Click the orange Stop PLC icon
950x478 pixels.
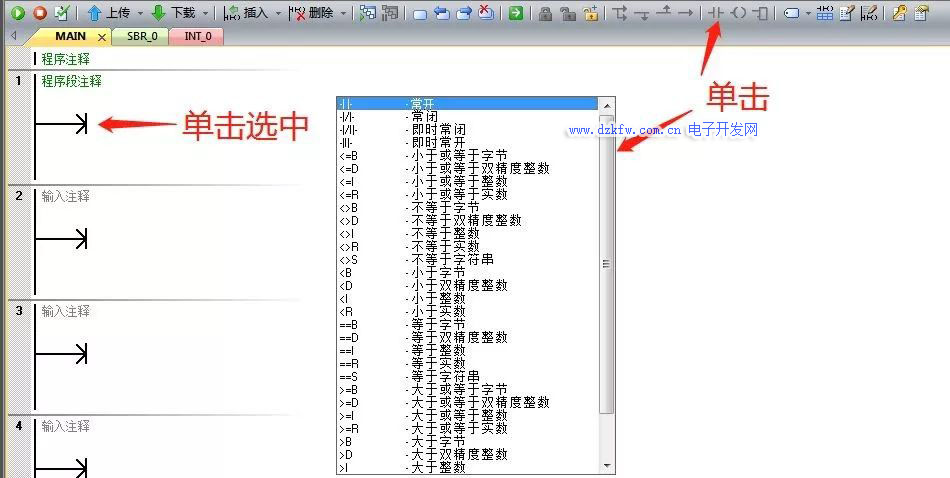(x=40, y=13)
